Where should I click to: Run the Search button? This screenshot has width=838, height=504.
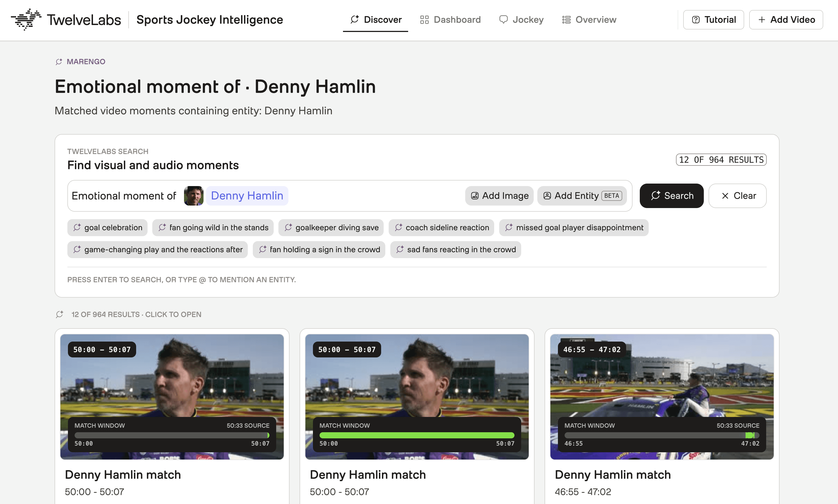tap(672, 196)
